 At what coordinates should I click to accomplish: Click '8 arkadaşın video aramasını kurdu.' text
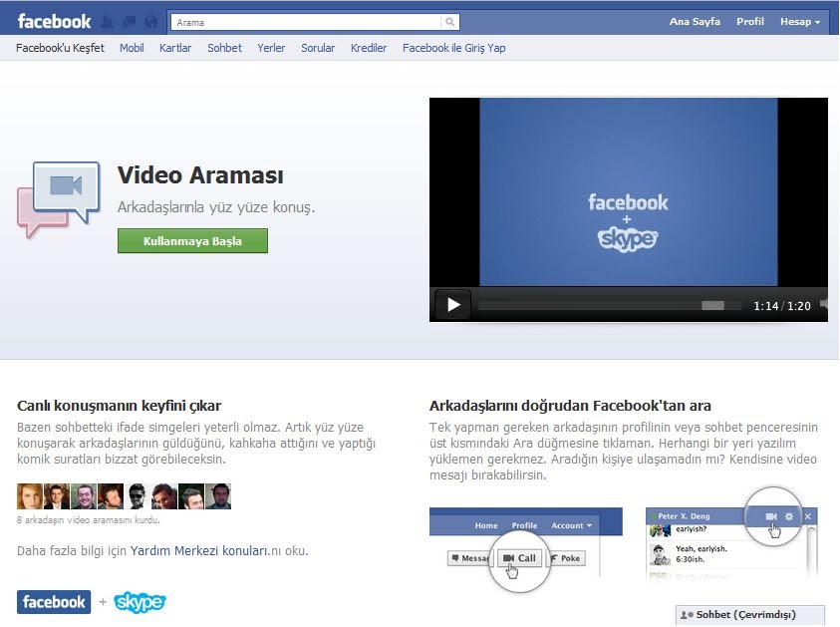click(89, 519)
